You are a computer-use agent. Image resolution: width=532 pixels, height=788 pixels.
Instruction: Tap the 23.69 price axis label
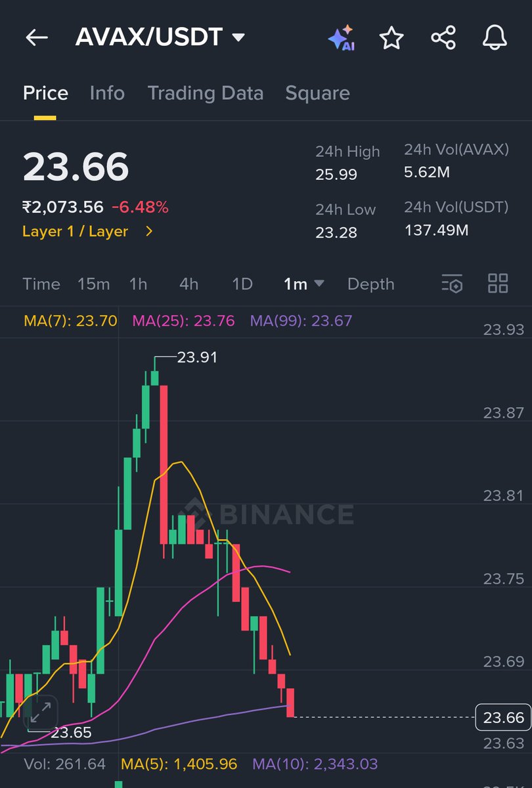coord(504,661)
